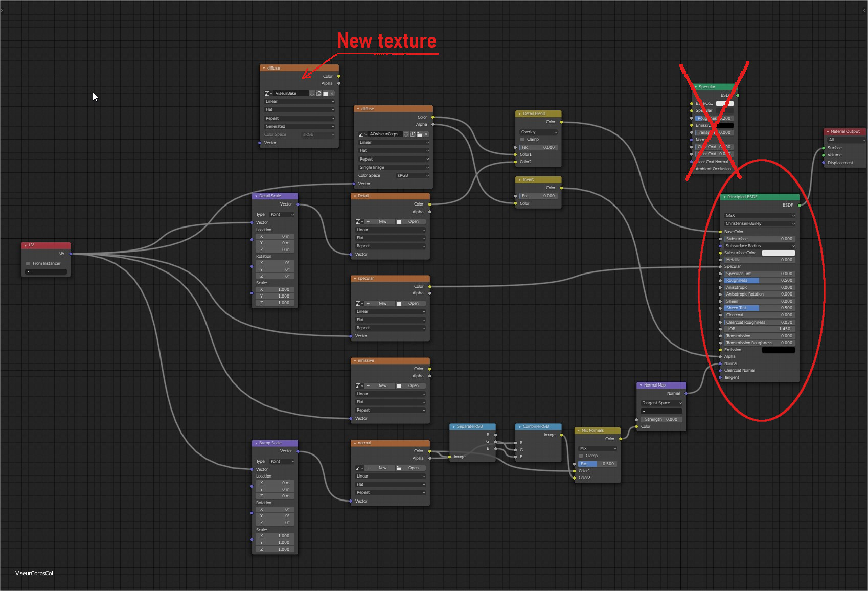Collapse the Principled BSDF node with its triangle
868x591 pixels.
724,197
